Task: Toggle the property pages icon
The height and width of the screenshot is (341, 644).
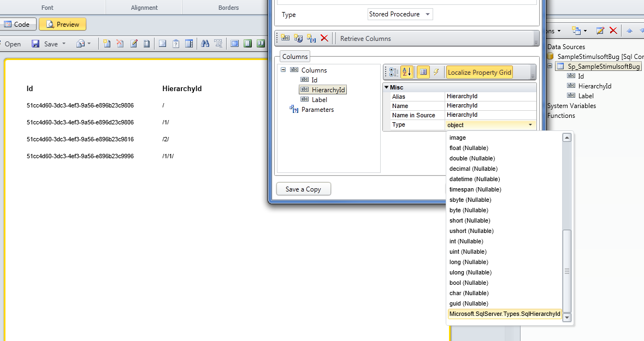Action: click(423, 72)
